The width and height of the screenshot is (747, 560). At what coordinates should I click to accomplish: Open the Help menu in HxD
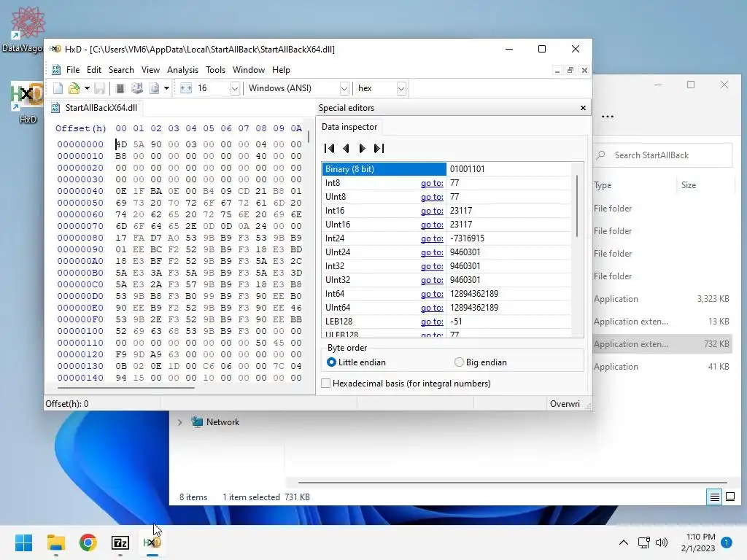coord(281,70)
